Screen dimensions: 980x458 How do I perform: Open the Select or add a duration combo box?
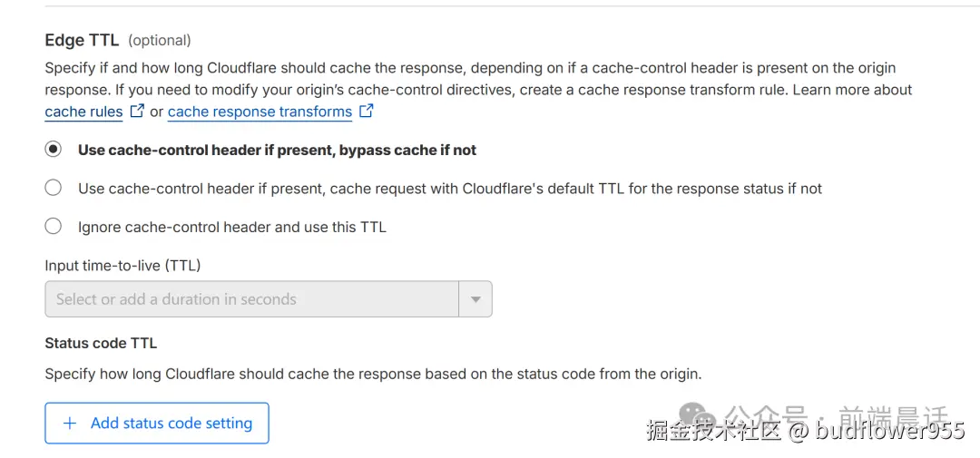(268, 299)
